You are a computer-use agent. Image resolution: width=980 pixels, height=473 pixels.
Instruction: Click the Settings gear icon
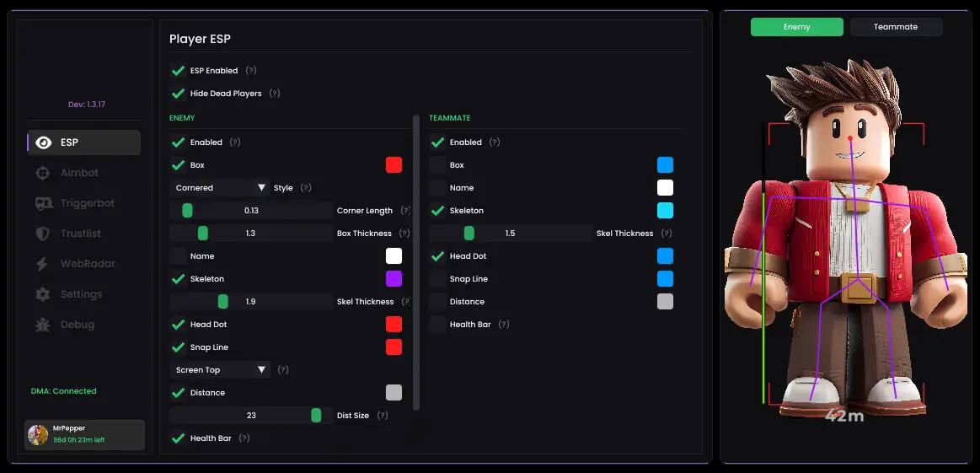42,295
